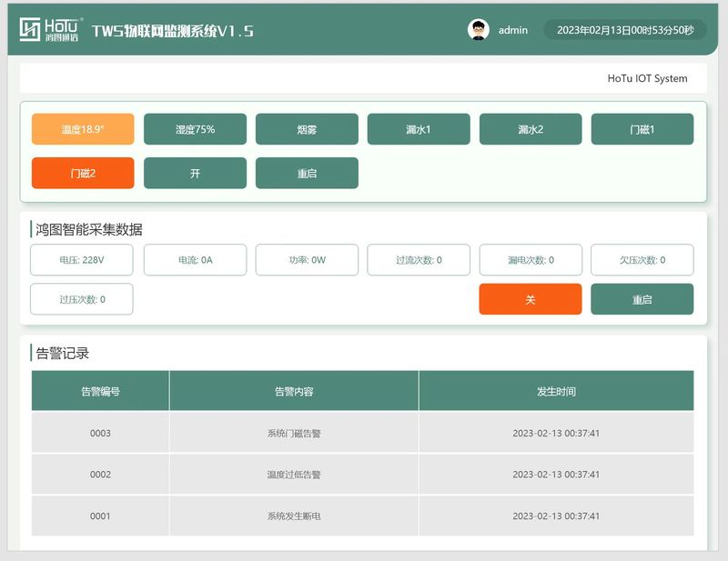Screen dimensions: 728x561
Task: Toggle the green 开 switch button
Action: (195, 173)
